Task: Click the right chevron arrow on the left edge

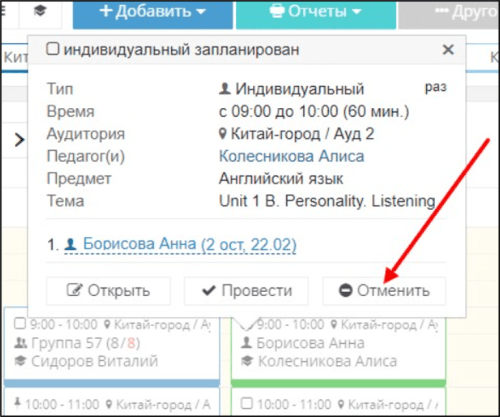Action: [20, 140]
